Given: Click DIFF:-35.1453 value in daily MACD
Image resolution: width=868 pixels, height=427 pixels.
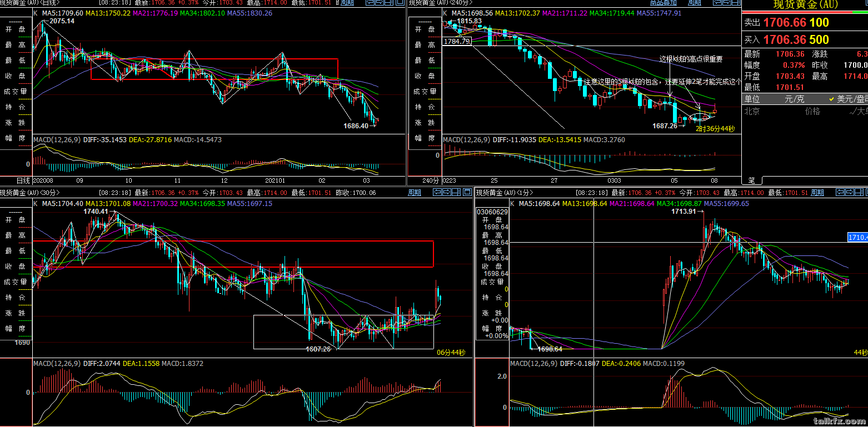Looking at the screenshot, I should coord(105,140).
